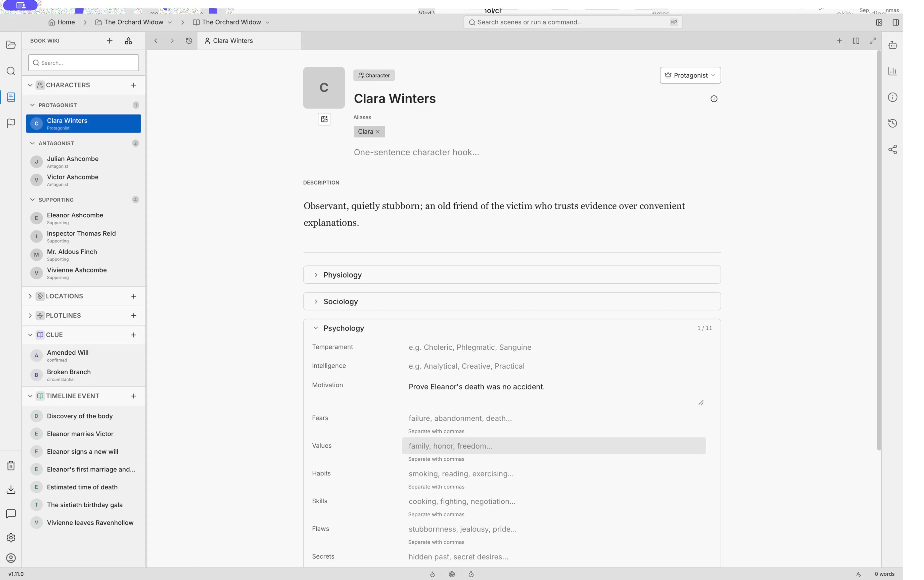Click character info circle icon
This screenshot has width=924, height=580.
(714, 99)
